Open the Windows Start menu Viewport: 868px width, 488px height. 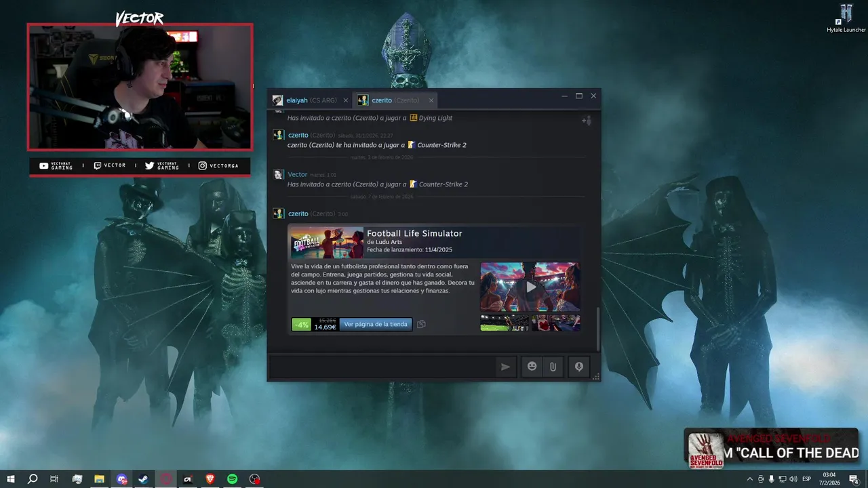[x=11, y=479]
